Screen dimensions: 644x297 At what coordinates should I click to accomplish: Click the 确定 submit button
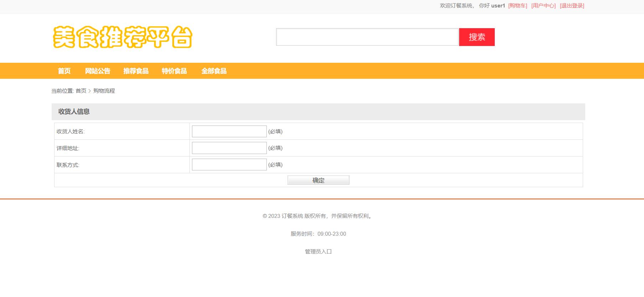pos(318,180)
